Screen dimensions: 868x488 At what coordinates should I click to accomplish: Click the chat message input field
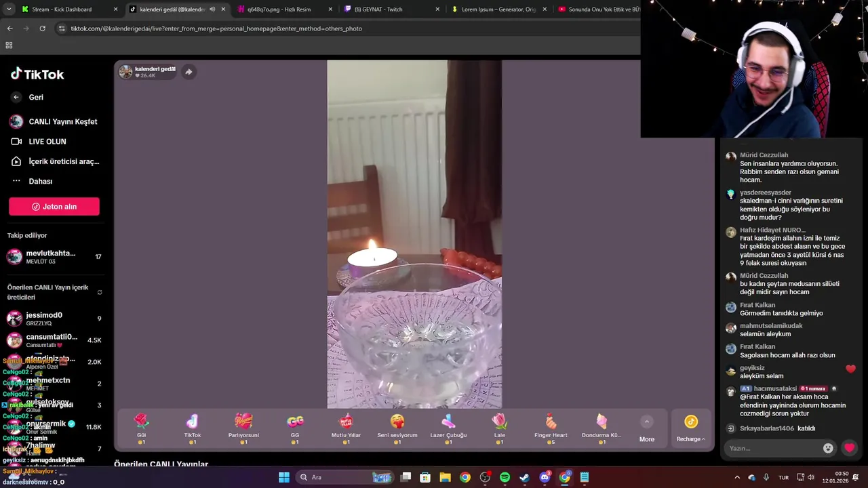click(x=774, y=448)
